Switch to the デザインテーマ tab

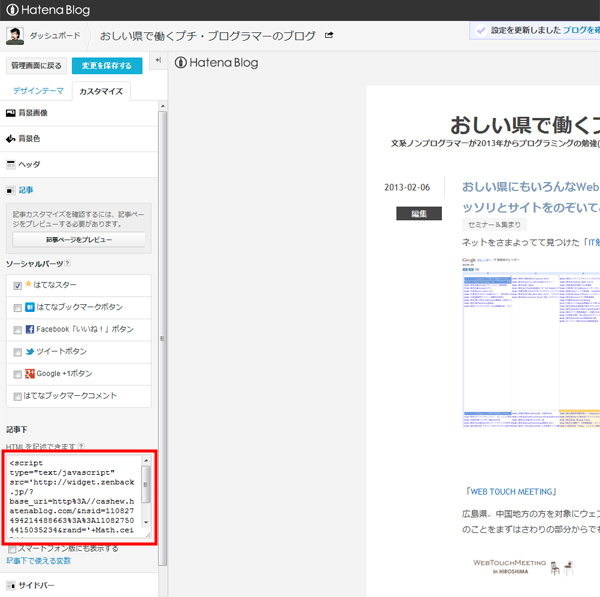[x=38, y=91]
